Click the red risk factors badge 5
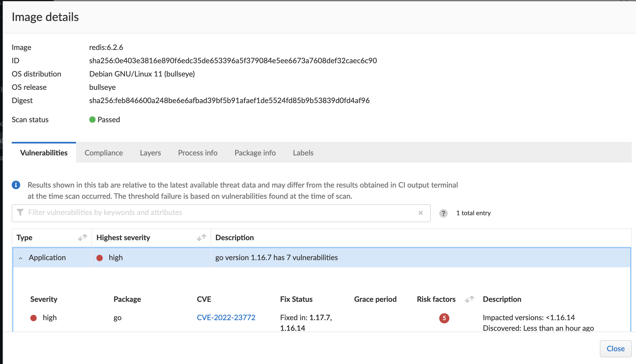 point(444,318)
